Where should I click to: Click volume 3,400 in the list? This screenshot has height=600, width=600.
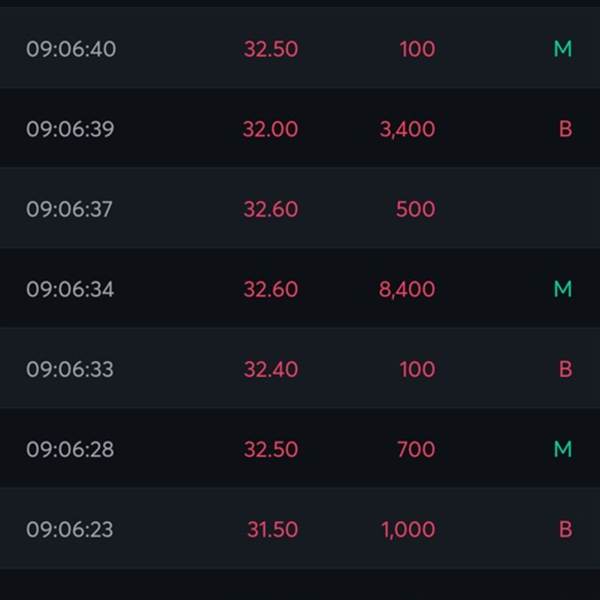[407, 129]
